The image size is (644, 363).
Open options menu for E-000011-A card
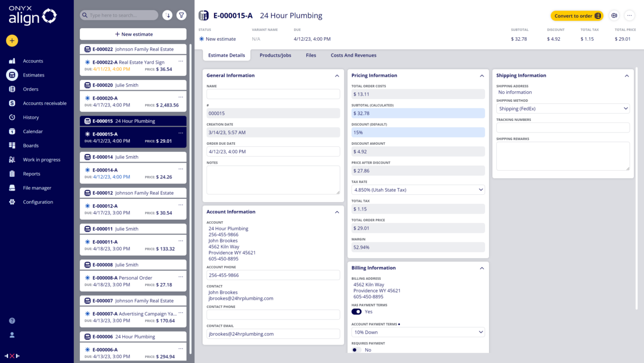pyautogui.click(x=181, y=241)
